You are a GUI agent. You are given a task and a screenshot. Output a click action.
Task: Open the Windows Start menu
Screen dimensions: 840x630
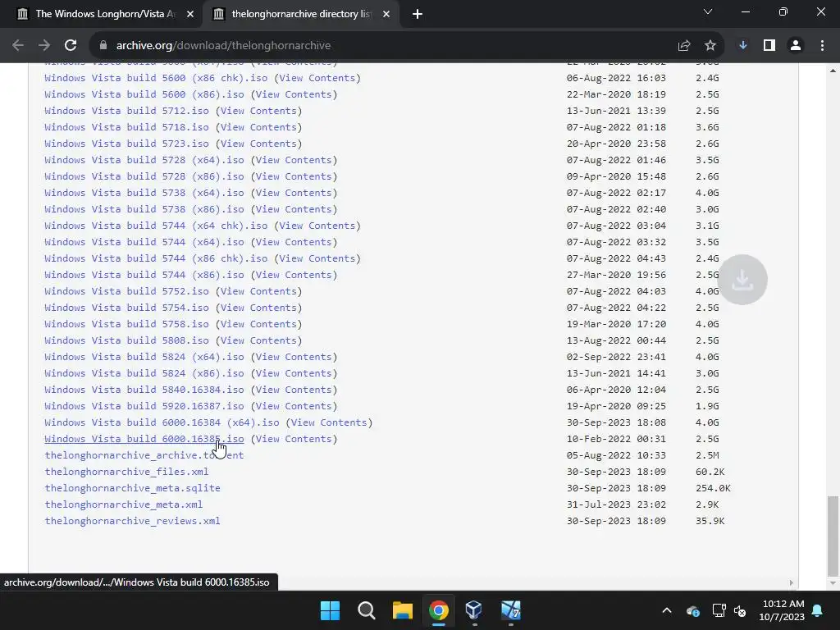pyautogui.click(x=330, y=610)
